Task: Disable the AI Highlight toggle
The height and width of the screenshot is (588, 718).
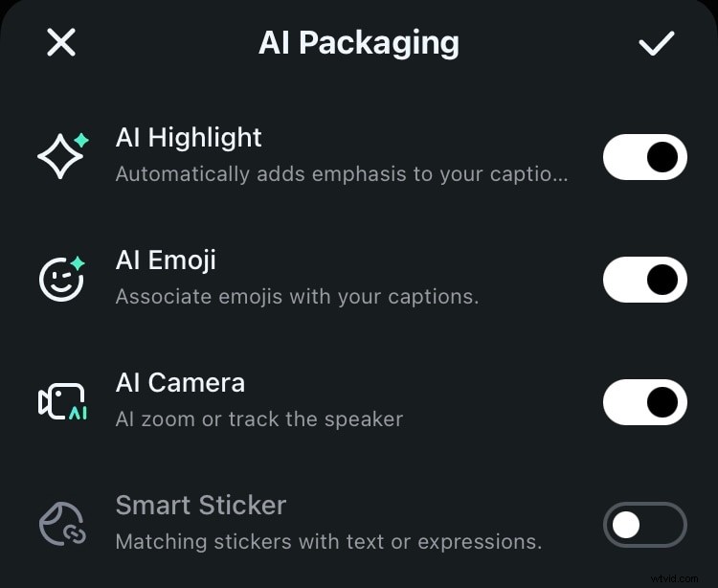Action: (644, 157)
